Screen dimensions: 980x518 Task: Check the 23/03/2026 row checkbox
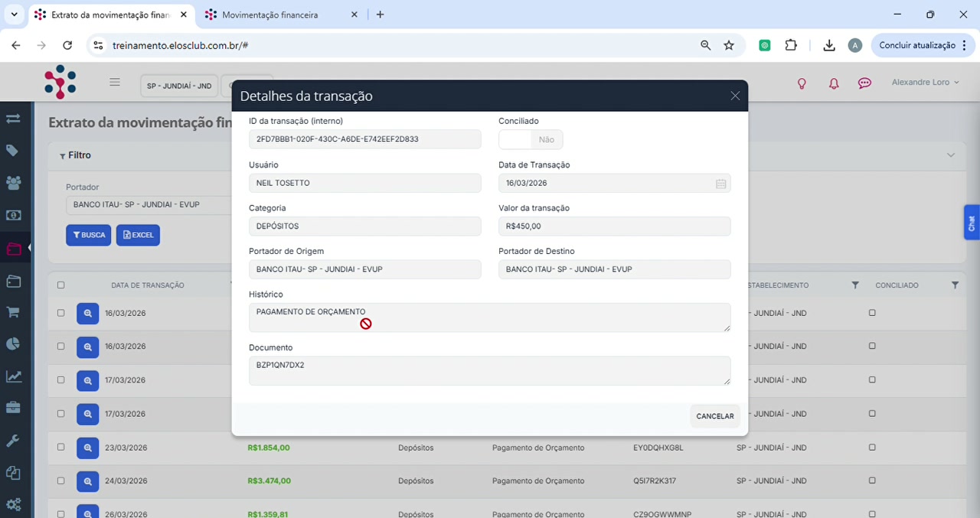click(61, 448)
